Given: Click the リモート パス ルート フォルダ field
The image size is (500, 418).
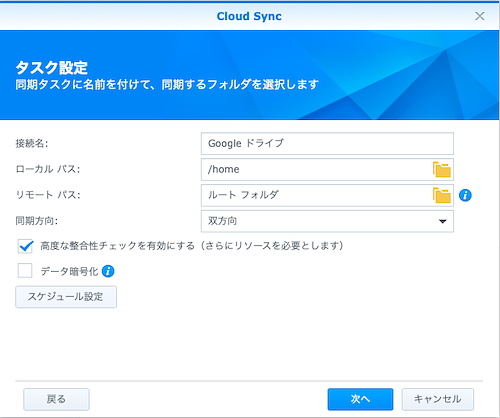Looking at the screenshot, I should point(316,195).
